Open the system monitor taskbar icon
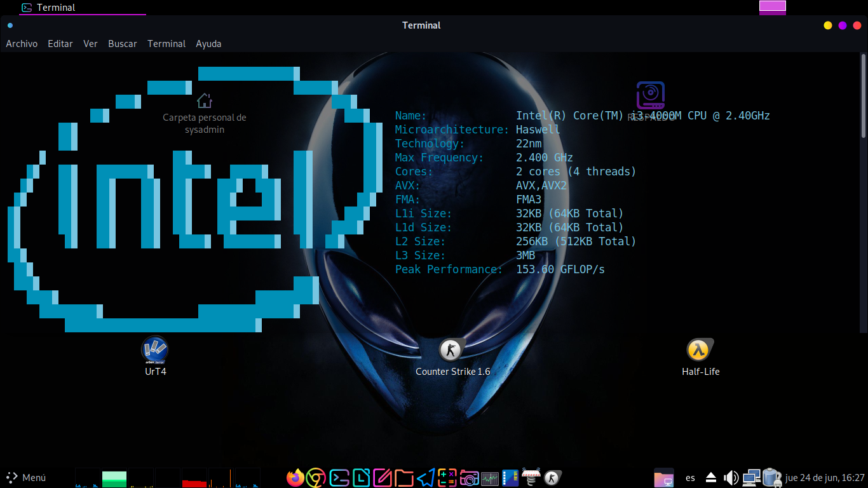The width and height of the screenshot is (868, 488). (490, 478)
